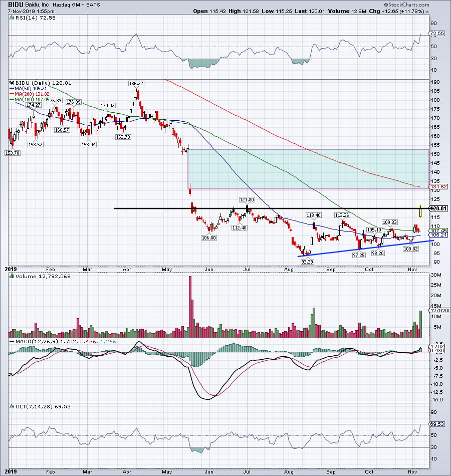Click the Chg +12.65 (+11.78%) value
Viewport: 451px width, 476px height.
396,11
